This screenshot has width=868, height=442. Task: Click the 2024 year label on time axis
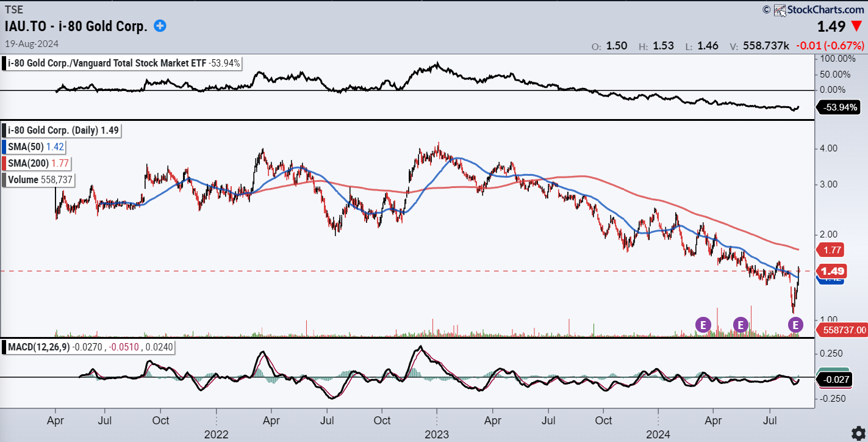click(x=659, y=435)
